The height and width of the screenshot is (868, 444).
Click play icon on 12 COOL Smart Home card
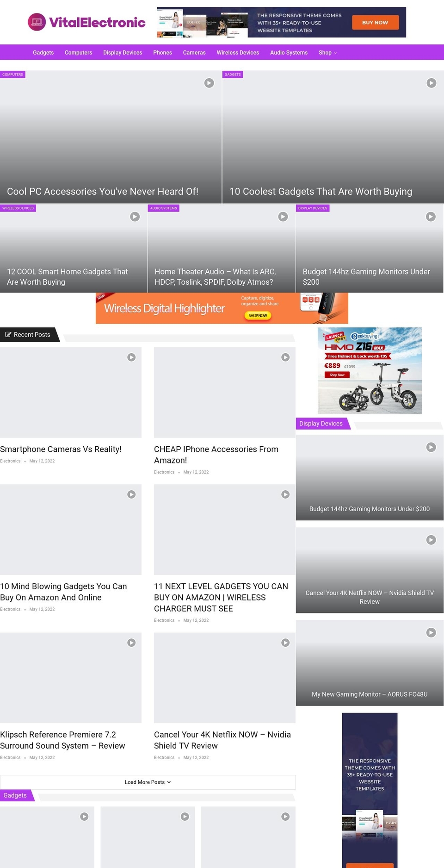click(135, 217)
